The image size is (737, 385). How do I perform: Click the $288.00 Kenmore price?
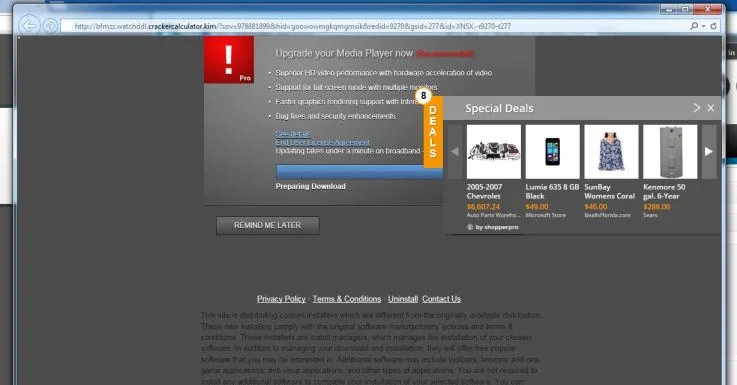point(657,207)
